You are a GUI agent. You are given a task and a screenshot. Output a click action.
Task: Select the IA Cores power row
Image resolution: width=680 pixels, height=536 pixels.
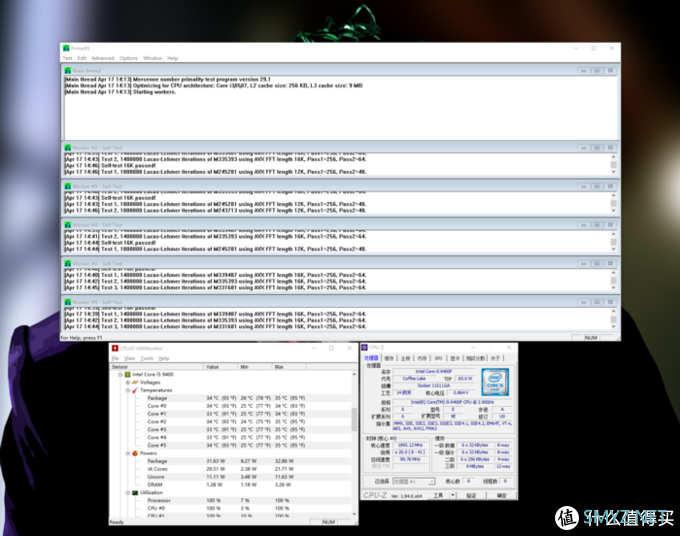coord(230,469)
